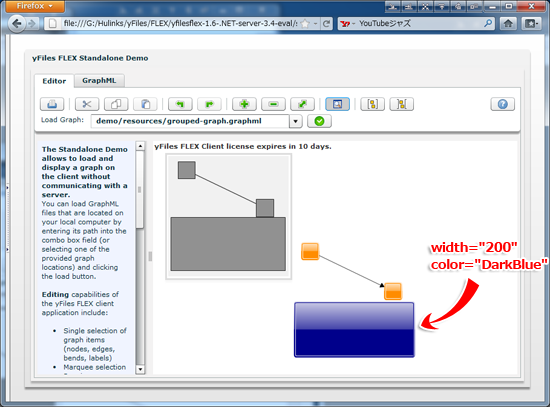Switch to the GraphML tab
The height and width of the screenshot is (407, 550).
point(99,80)
